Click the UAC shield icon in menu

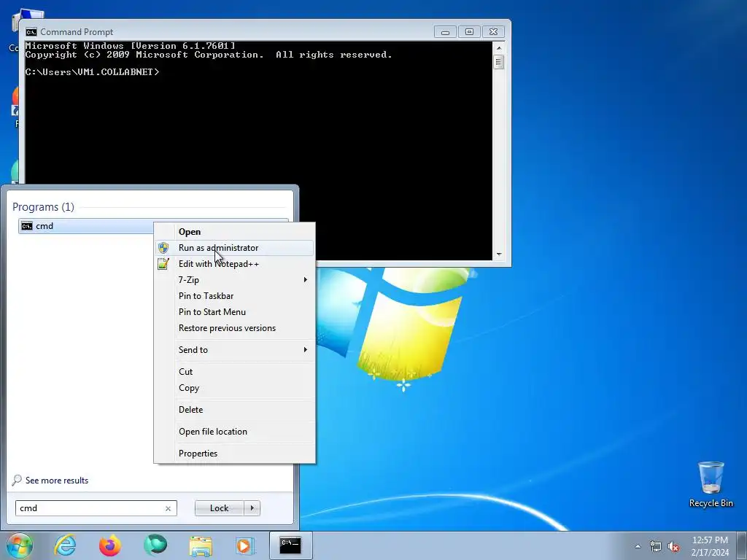tap(163, 248)
